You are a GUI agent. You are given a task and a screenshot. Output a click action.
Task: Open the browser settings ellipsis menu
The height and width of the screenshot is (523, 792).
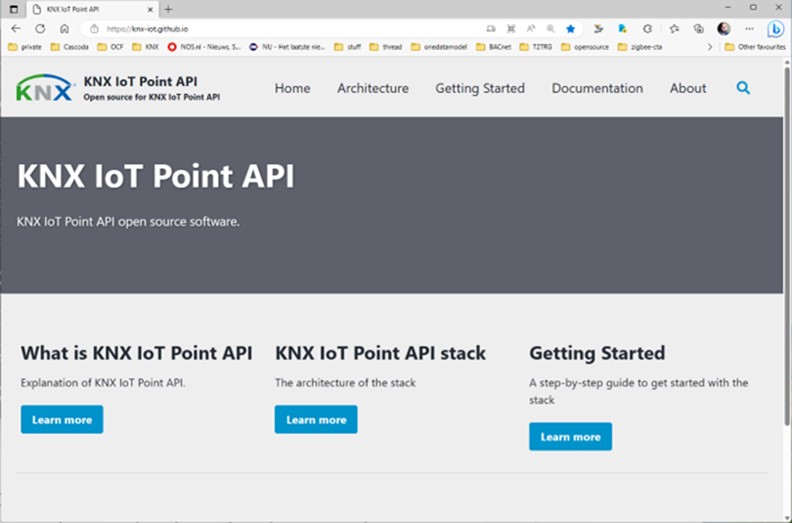pos(749,29)
